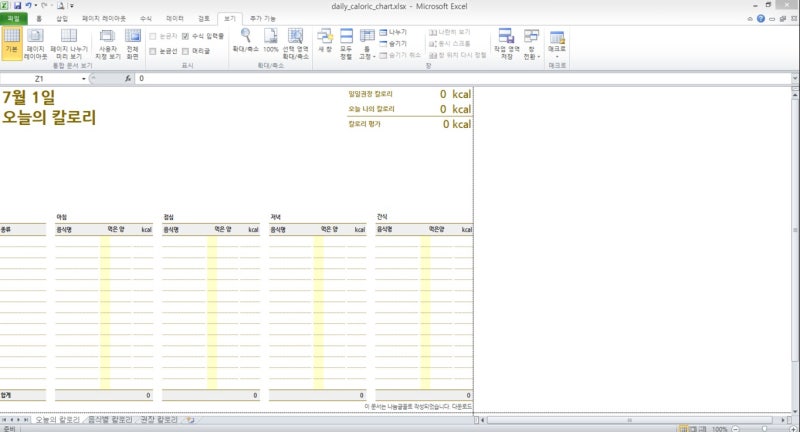Switch to the 권장 칼로리 sheet tab
This screenshot has height=432, width=800.
pos(159,420)
